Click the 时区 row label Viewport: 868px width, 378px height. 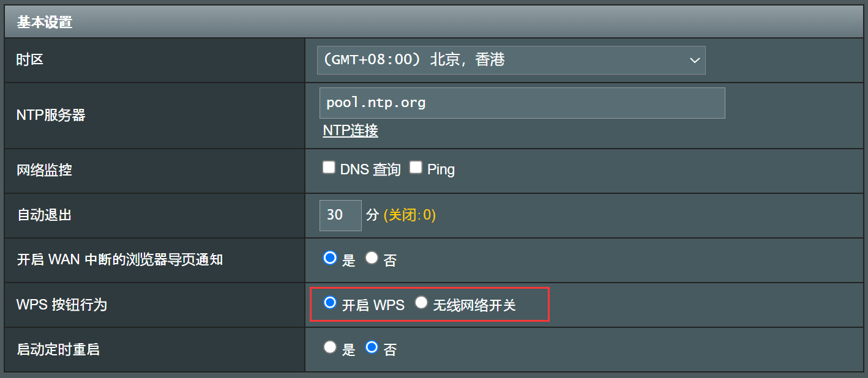pos(30,60)
